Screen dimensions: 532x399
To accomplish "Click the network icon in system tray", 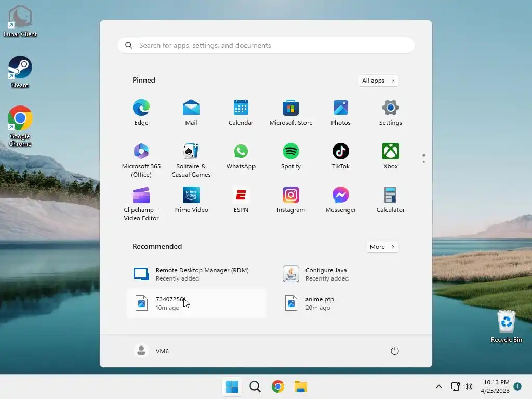I will pyautogui.click(x=455, y=387).
